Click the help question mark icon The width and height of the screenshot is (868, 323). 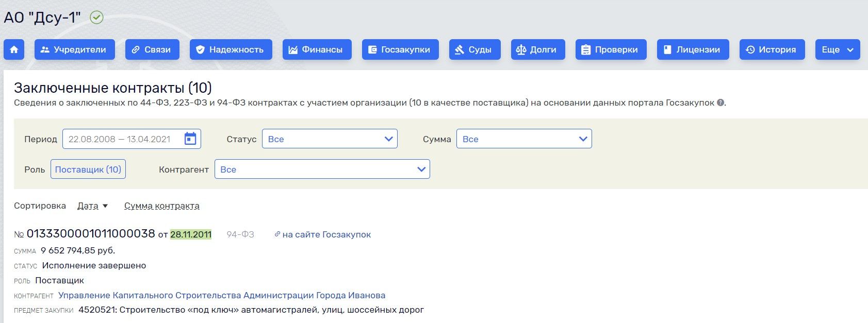(x=720, y=103)
